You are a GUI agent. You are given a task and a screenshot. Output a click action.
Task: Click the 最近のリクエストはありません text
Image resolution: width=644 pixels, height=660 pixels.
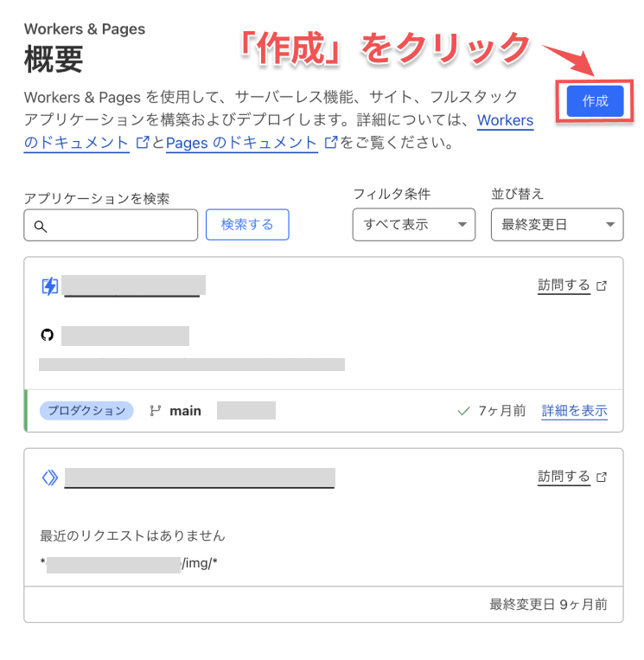[x=132, y=535]
